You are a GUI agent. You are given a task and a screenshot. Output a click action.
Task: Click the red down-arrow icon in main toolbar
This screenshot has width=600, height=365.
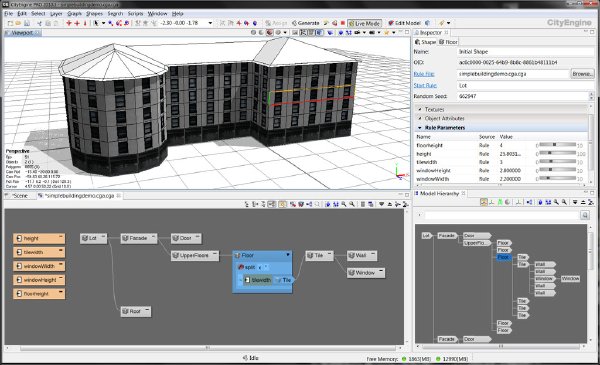tap(85, 23)
